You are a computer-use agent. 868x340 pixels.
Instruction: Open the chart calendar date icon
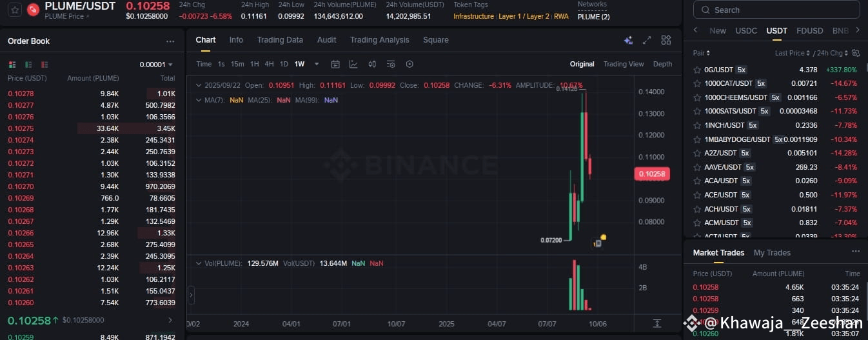point(335,64)
